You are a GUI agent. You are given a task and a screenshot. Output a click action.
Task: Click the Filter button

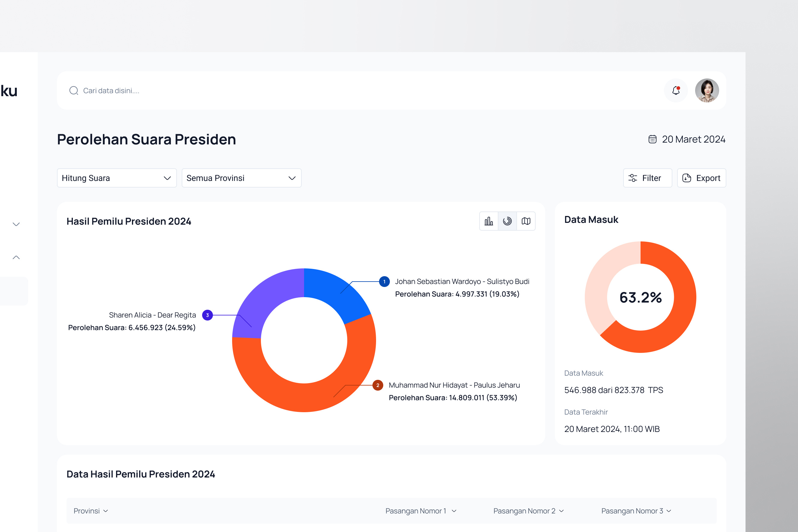[x=647, y=178]
